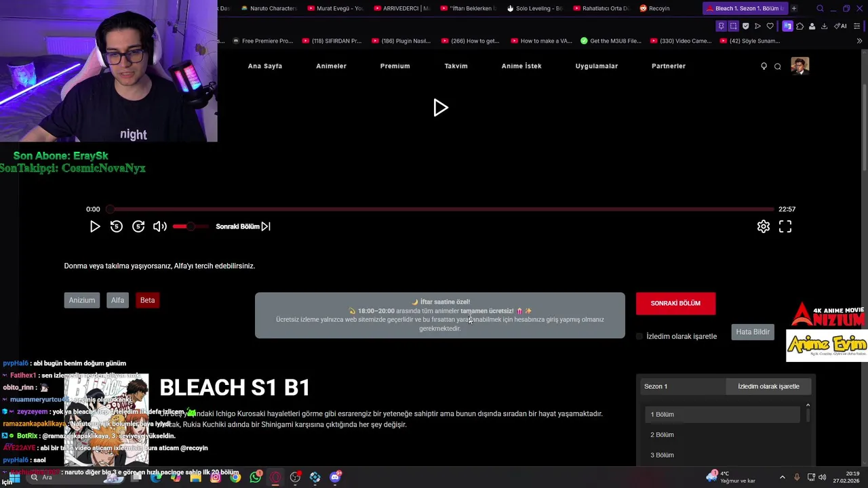
Task: Click the video progress bar
Action: pos(441,209)
